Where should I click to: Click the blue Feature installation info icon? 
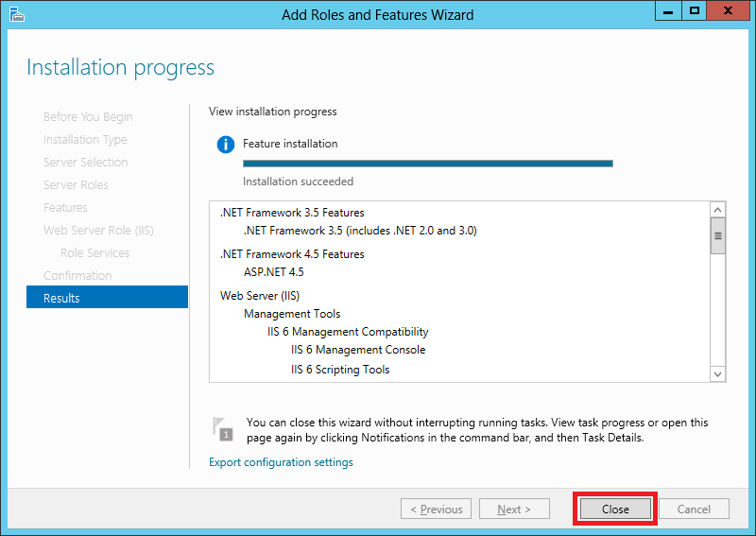226,145
